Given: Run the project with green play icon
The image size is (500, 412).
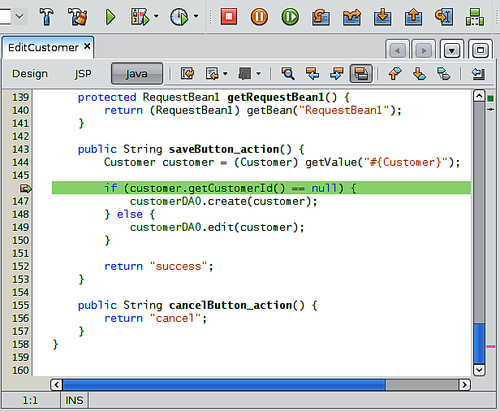Looking at the screenshot, I should [110, 17].
